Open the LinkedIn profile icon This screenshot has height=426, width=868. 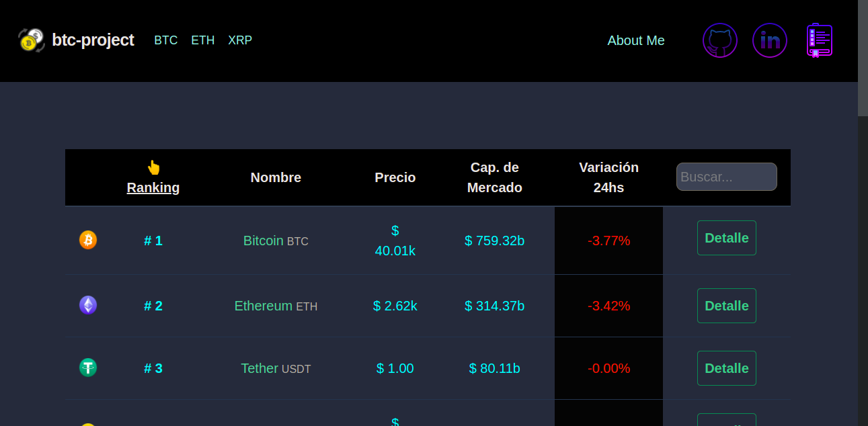[x=770, y=40]
